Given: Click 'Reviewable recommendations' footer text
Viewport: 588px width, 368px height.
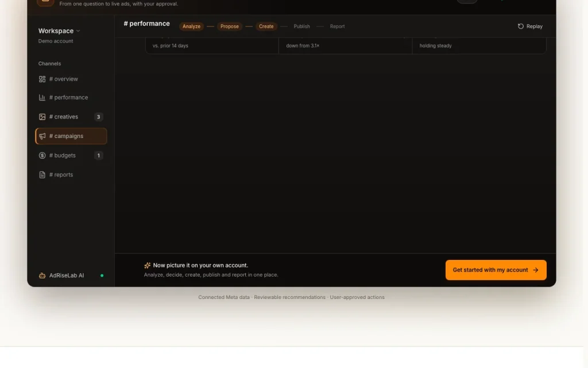Looking at the screenshot, I should click(290, 297).
